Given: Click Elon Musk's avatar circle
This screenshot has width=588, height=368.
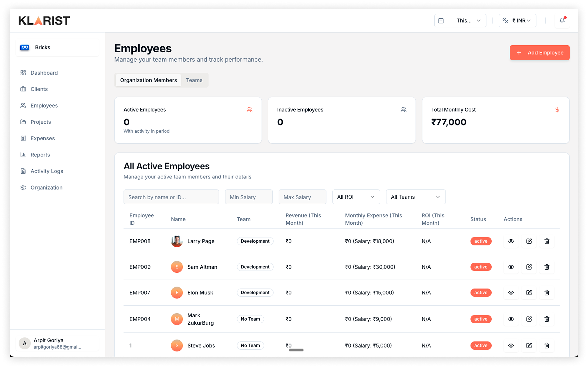Looking at the screenshot, I should coord(177,293).
